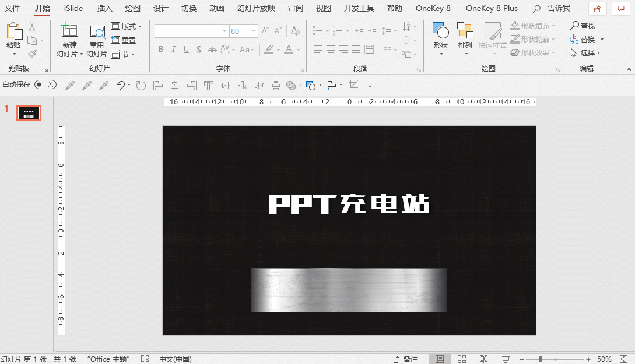
Task: Toggle Italic formatting
Action: pyautogui.click(x=173, y=50)
